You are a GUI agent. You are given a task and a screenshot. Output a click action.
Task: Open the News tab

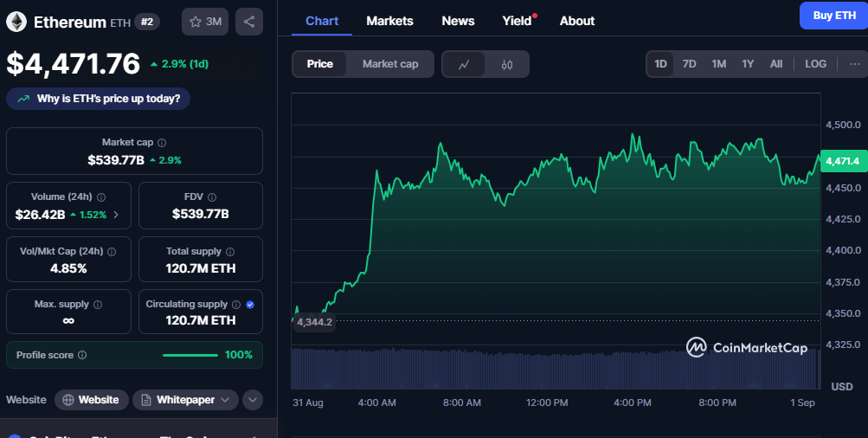click(x=458, y=21)
